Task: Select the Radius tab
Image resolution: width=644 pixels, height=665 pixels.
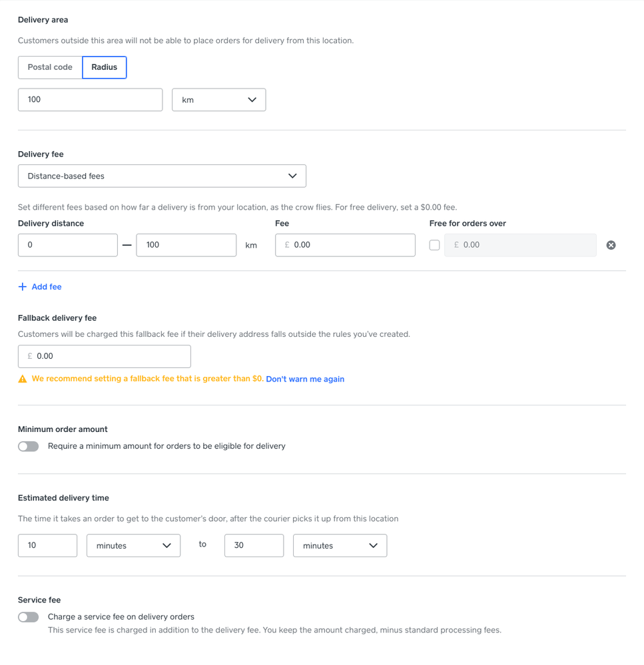Action: pos(105,67)
